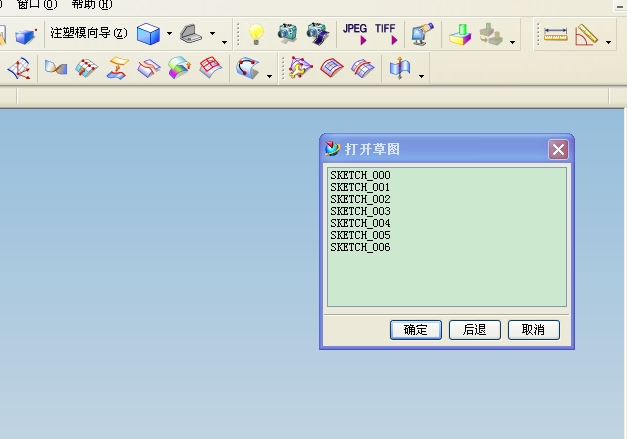Open toolbar options arrow after assembly blocks icon
The image size is (627, 439).
(512, 42)
